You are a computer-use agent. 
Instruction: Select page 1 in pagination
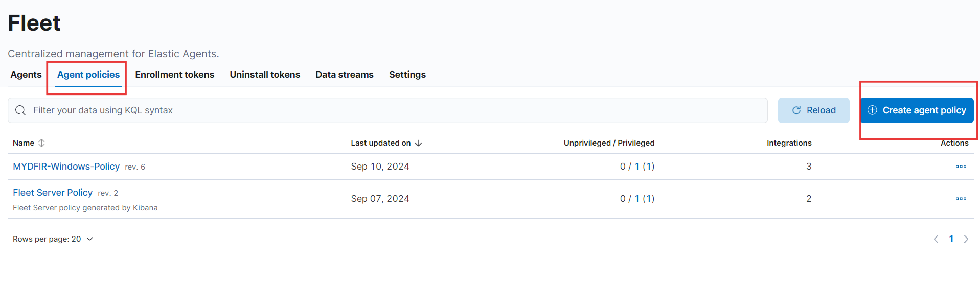pos(951,239)
